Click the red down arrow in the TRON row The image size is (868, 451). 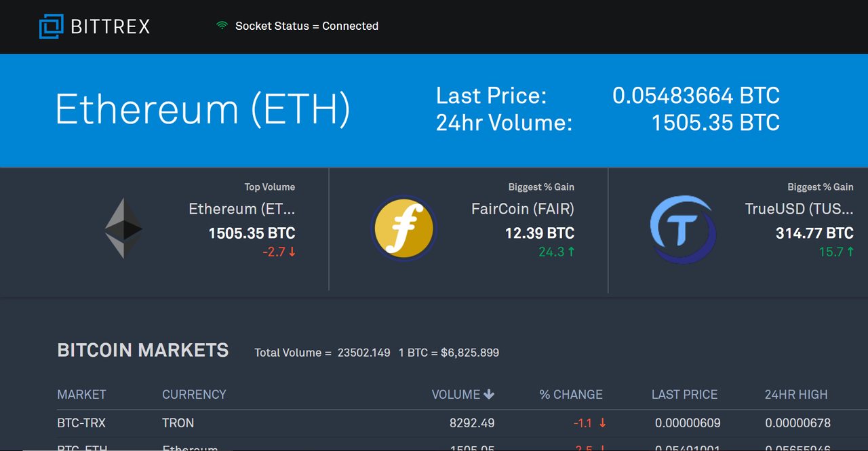602,423
